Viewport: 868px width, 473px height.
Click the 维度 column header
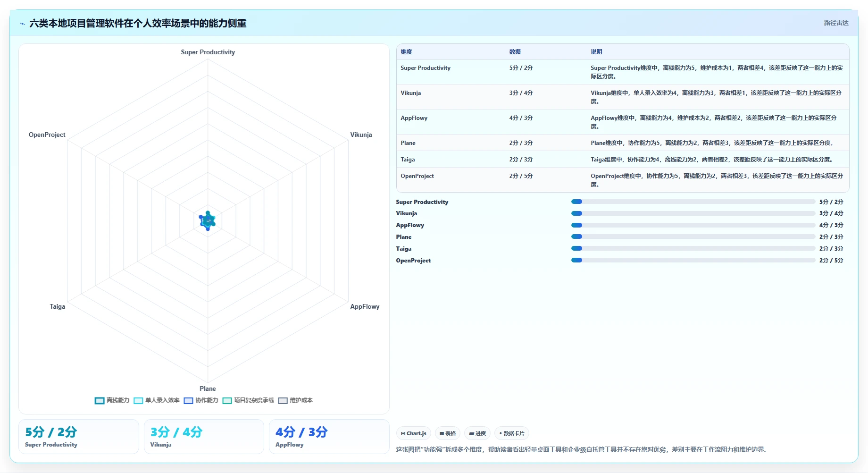click(406, 52)
